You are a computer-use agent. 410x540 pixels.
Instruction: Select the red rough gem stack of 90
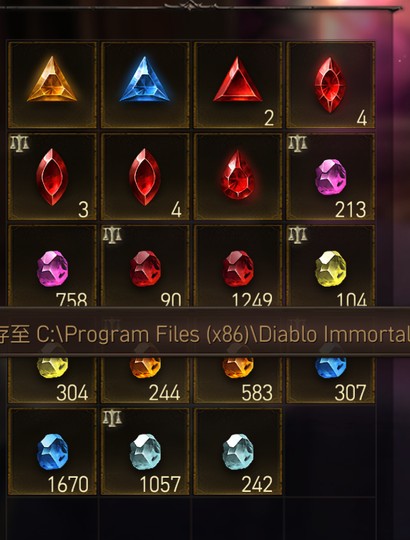(x=145, y=266)
